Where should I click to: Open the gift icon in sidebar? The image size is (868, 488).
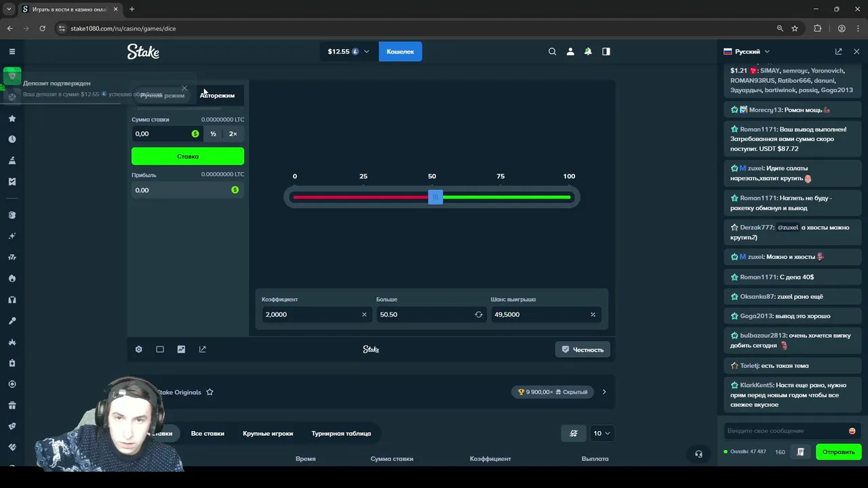(12, 405)
